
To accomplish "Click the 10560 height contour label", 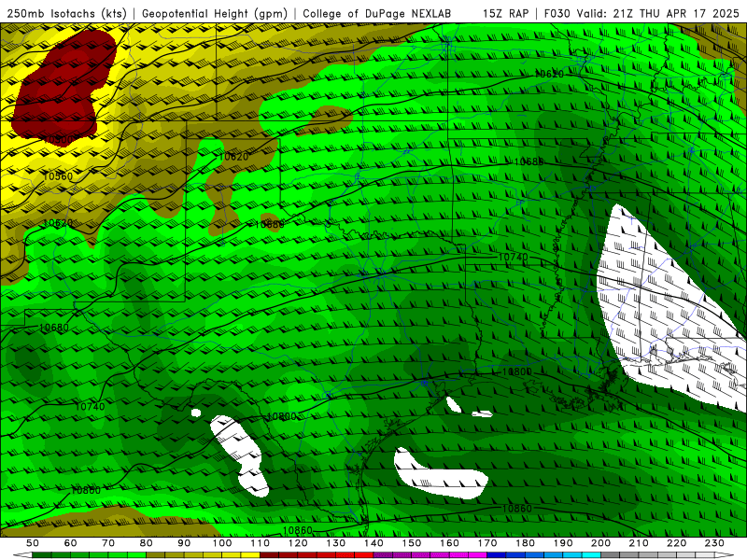I will [x=58, y=176].
